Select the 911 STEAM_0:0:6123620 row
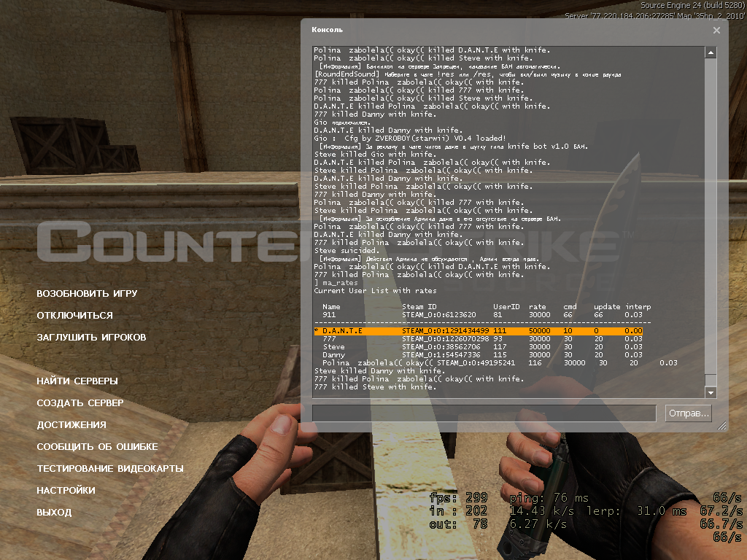This screenshot has height=560, width=747. [x=483, y=315]
